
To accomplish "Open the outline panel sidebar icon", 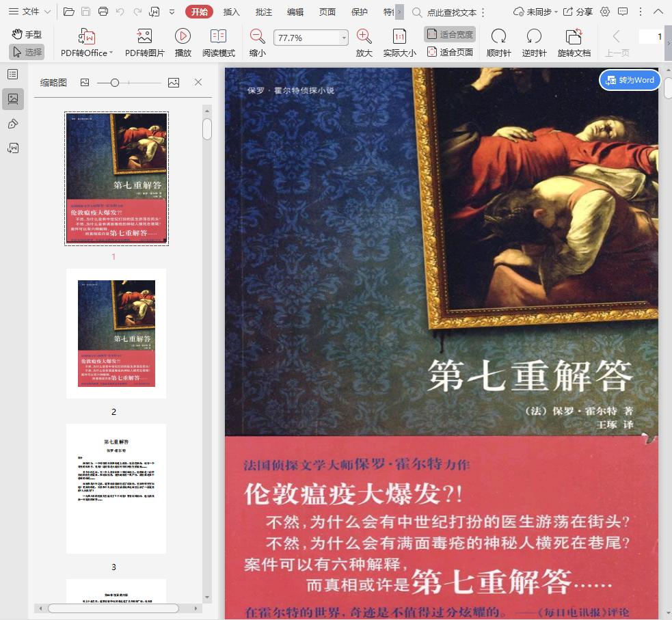I will [13, 75].
